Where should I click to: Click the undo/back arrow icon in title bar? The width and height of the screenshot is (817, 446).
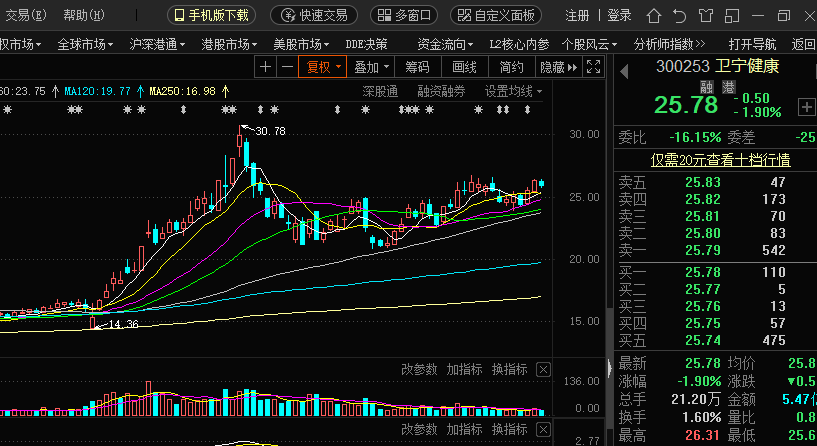click(679, 16)
